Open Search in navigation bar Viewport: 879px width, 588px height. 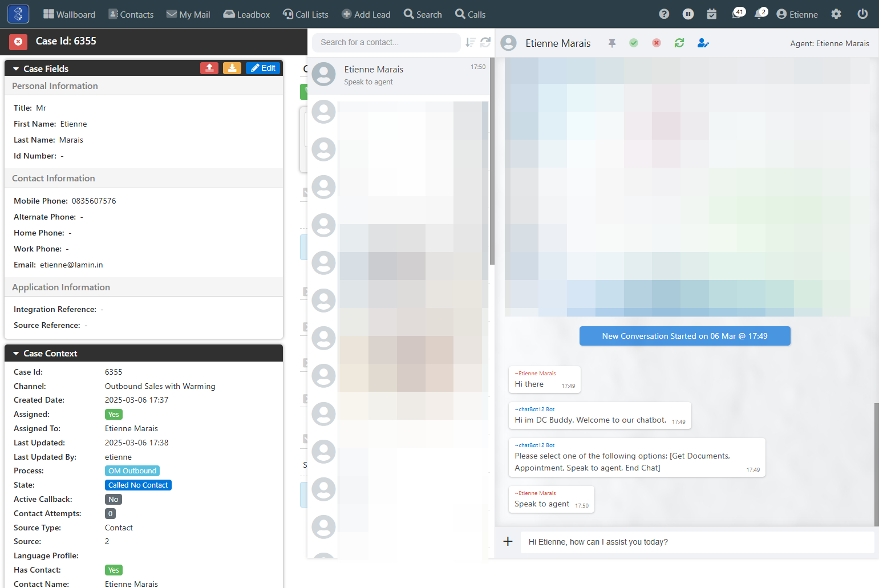[x=423, y=14]
